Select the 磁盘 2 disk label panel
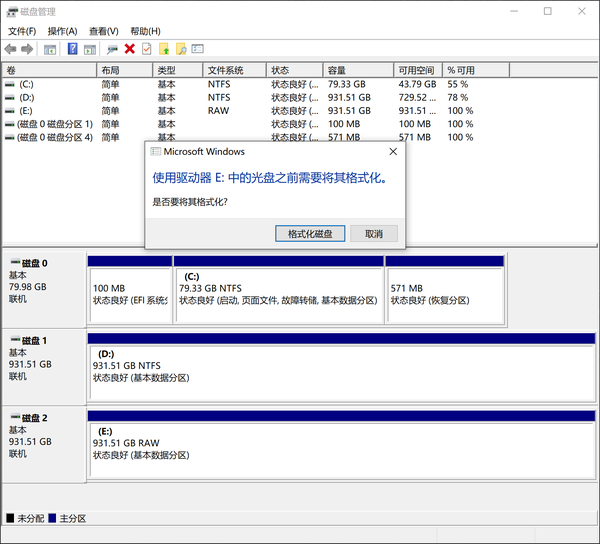This screenshot has height=544, width=600. tap(44, 445)
